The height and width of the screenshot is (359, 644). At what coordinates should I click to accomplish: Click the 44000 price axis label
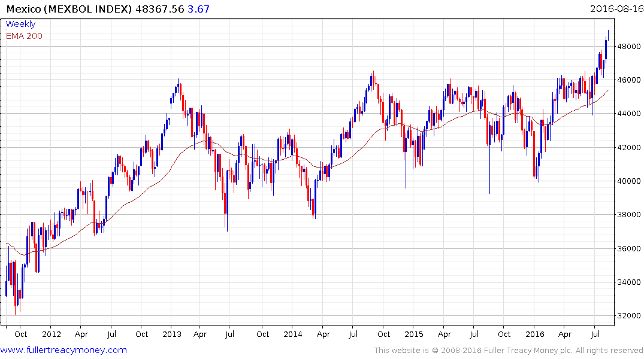pos(629,114)
